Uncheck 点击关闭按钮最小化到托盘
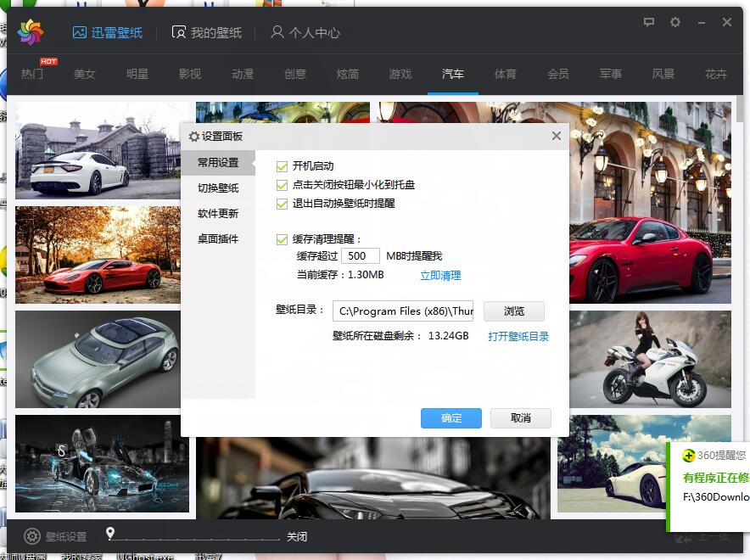The width and height of the screenshot is (750, 560). tap(280, 185)
